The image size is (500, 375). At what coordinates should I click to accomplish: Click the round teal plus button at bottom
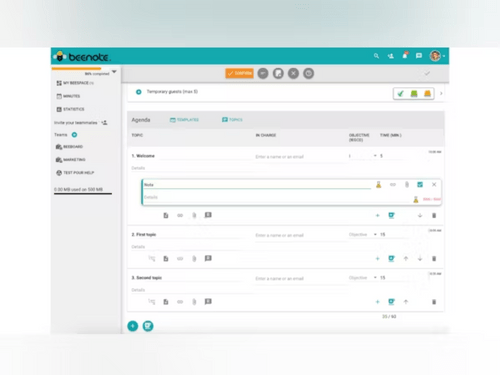pyautogui.click(x=133, y=326)
